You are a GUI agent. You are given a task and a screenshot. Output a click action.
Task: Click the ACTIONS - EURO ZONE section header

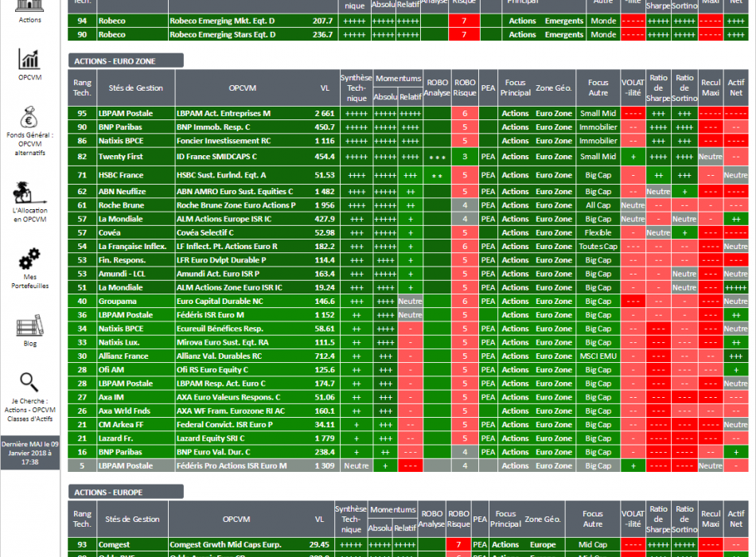tap(126, 60)
